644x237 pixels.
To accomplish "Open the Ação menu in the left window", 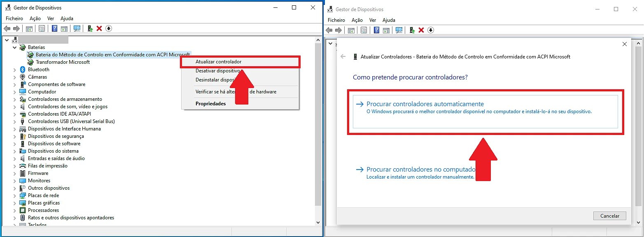I will (35, 19).
